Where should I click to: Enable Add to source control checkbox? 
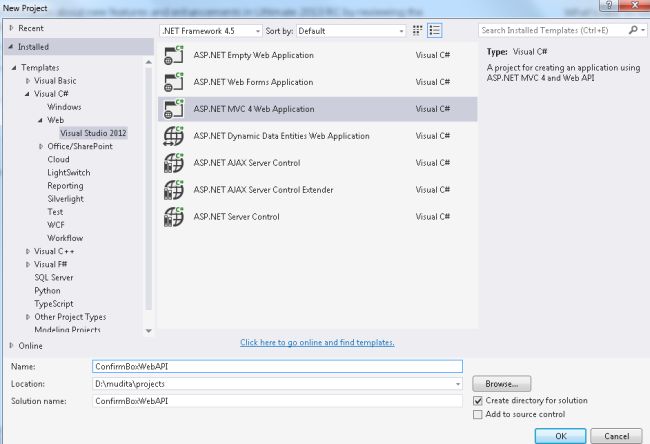click(478, 415)
